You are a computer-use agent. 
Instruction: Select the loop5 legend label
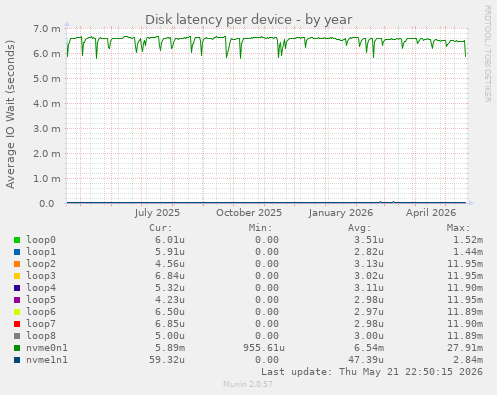click(41, 300)
